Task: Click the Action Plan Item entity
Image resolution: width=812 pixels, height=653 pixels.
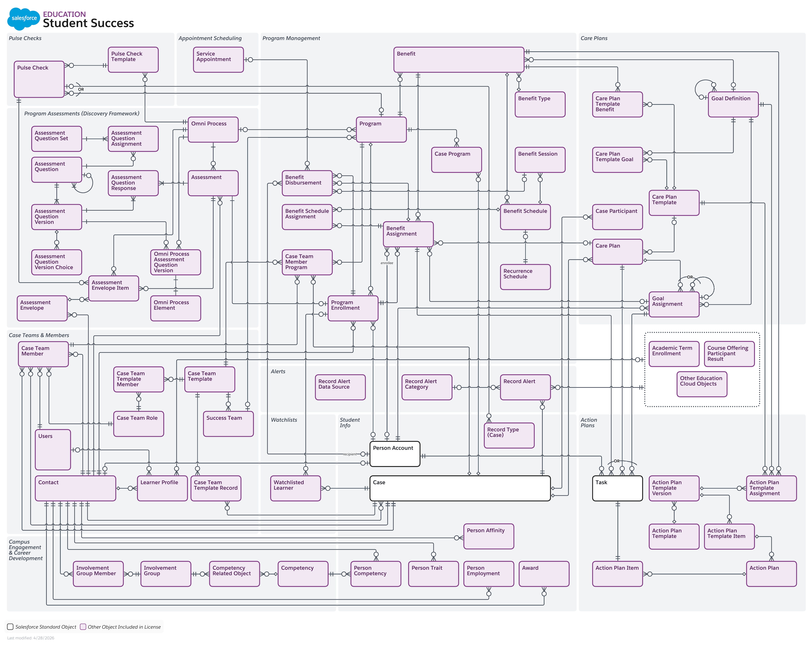Action: point(618,574)
